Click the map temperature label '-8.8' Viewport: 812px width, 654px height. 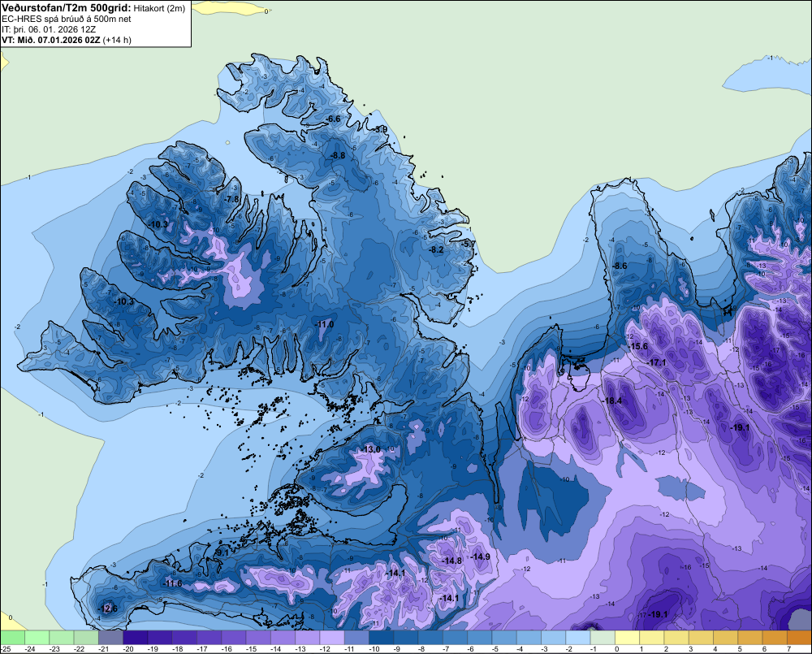(338, 155)
